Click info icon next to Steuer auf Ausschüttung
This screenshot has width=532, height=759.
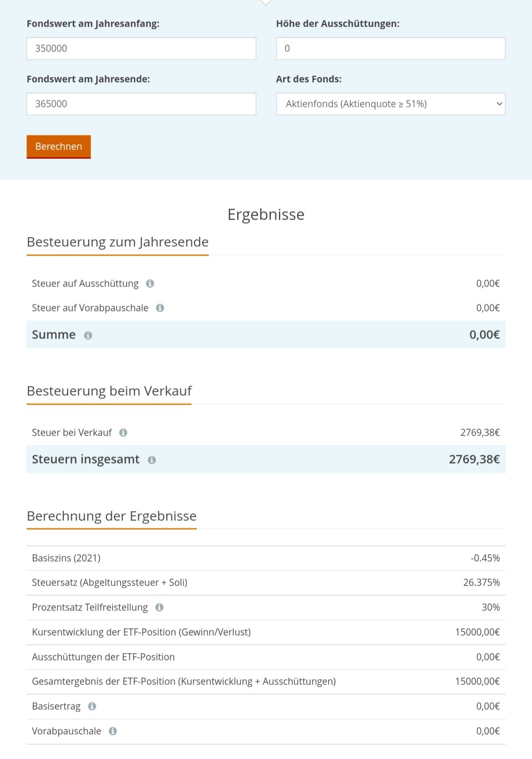[150, 283]
